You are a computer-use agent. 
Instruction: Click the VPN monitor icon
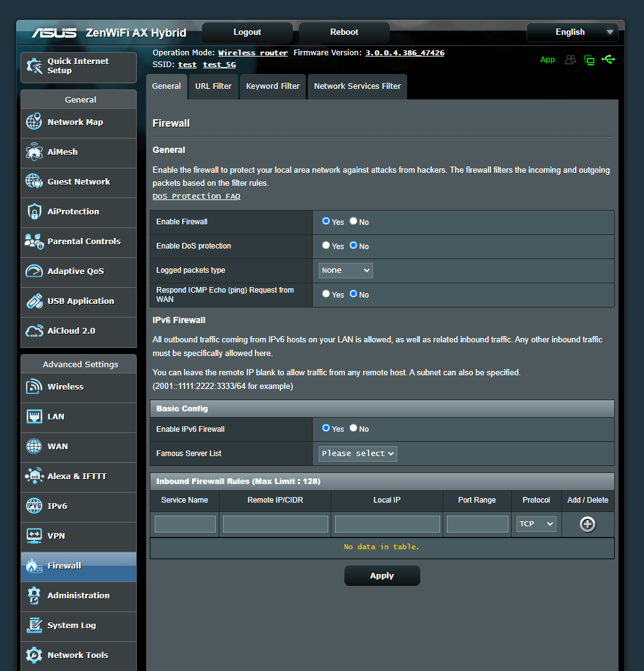(x=34, y=536)
